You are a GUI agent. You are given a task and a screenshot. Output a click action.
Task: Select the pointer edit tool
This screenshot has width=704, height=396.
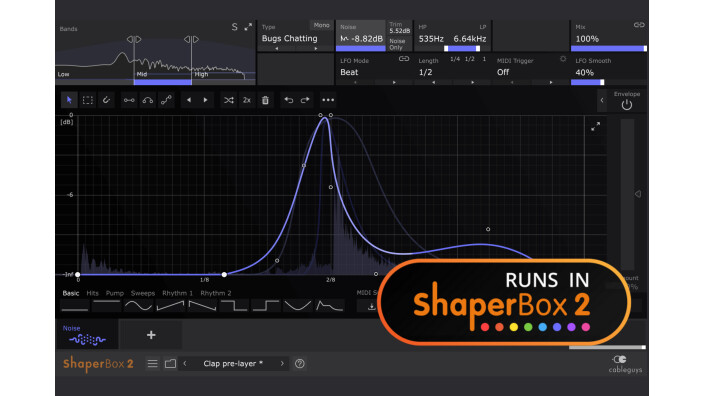point(69,100)
